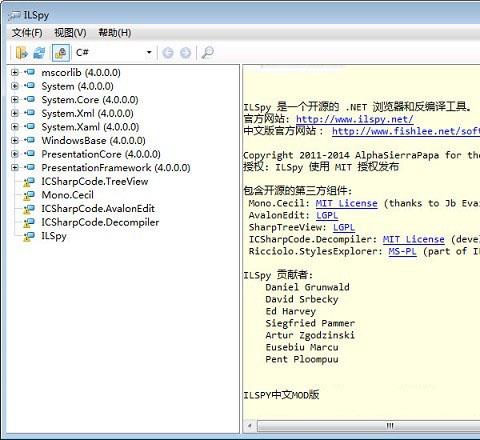Click the Mono.Cecil assembly icon

click(x=29, y=195)
